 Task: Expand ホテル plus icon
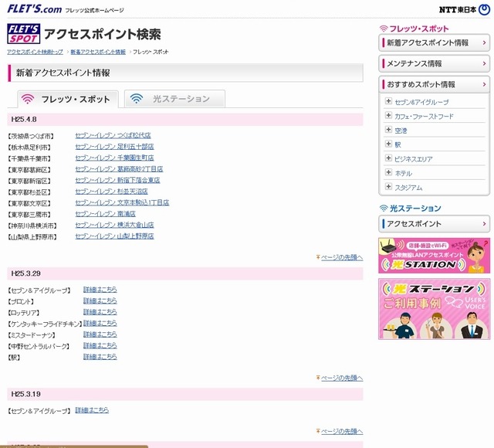click(x=388, y=172)
